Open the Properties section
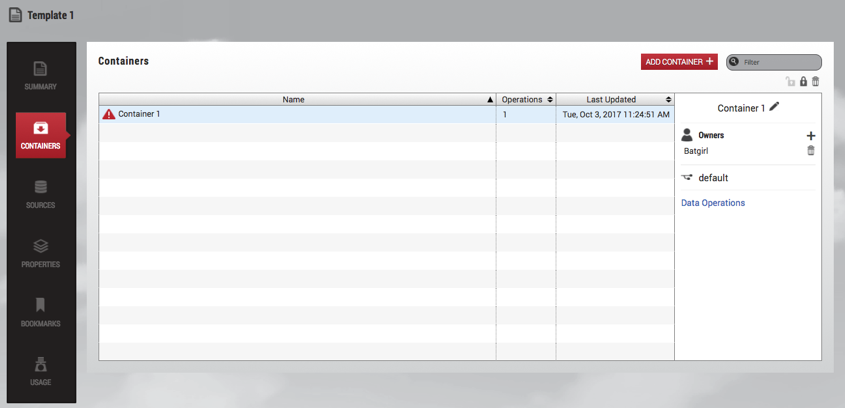 [x=40, y=253]
